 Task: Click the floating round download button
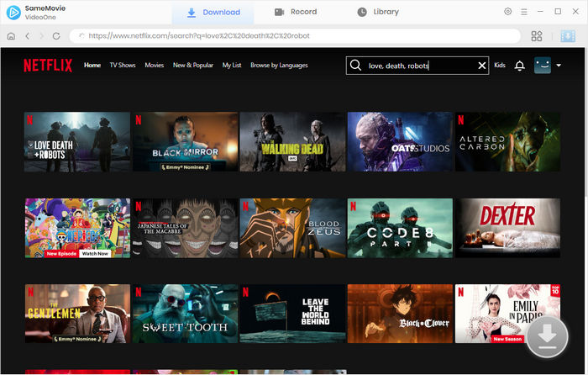[547, 336]
